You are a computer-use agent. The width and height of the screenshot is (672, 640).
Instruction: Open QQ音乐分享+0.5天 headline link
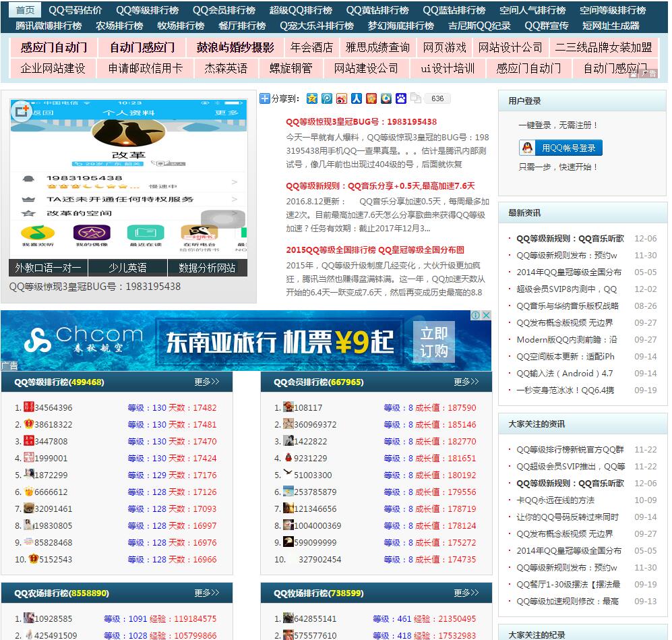pyautogui.click(x=380, y=185)
